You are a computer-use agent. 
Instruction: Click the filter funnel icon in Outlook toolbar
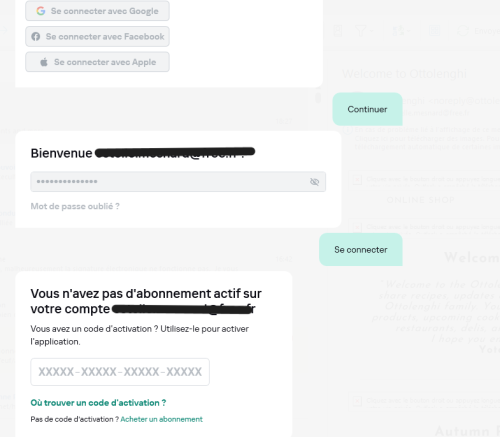pos(361,31)
